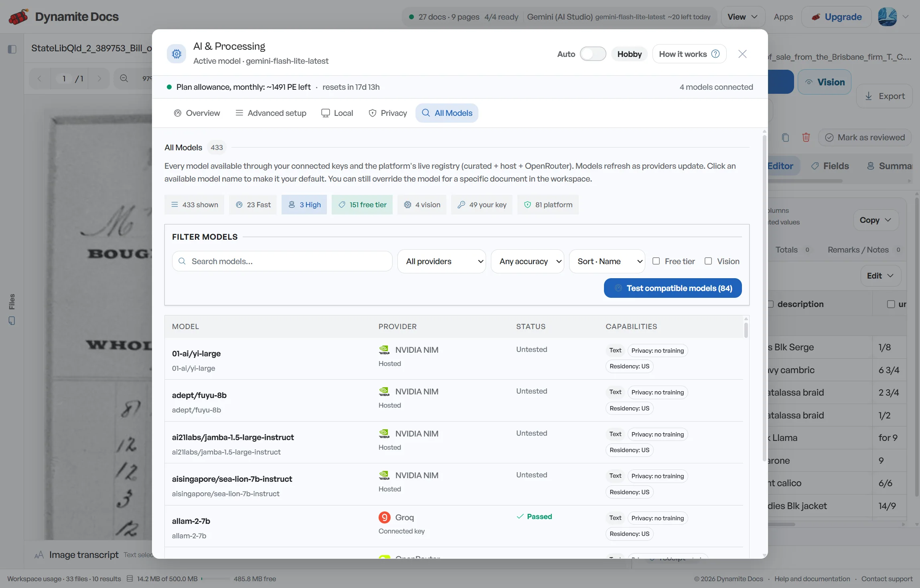Viewport: 920px width, 588px height.
Task: Click the Files sidebar document icon
Action: tap(12, 321)
